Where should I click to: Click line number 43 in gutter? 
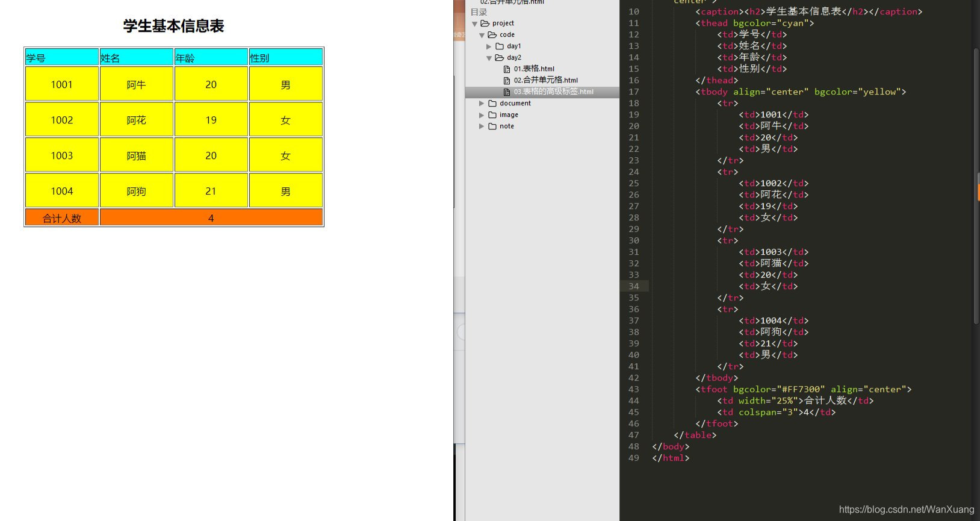(x=634, y=389)
